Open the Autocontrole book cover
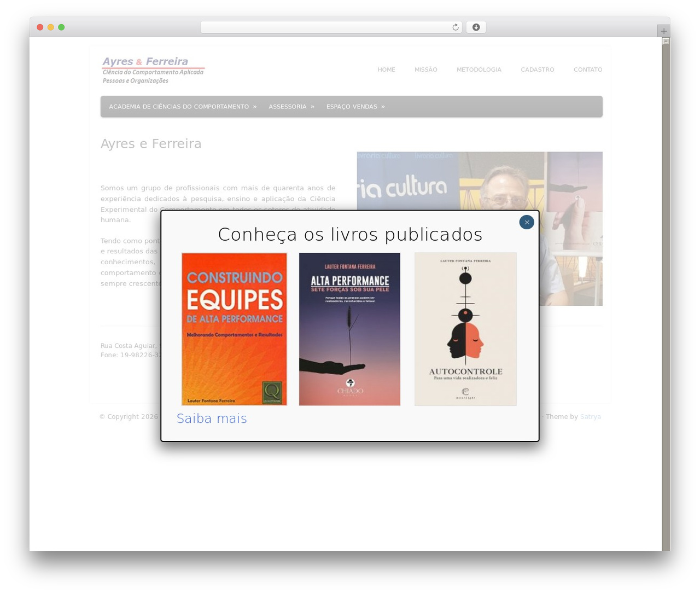The image size is (700, 593). pos(465,329)
